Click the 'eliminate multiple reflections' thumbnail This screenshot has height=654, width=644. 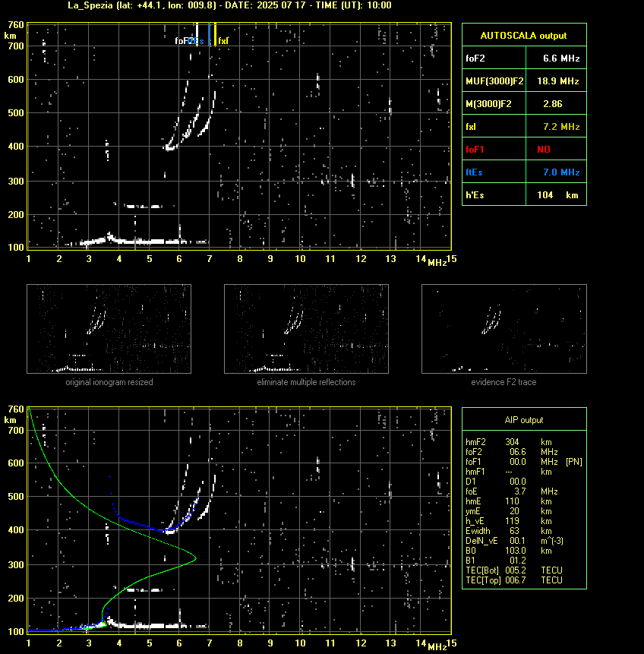[x=306, y=329]
